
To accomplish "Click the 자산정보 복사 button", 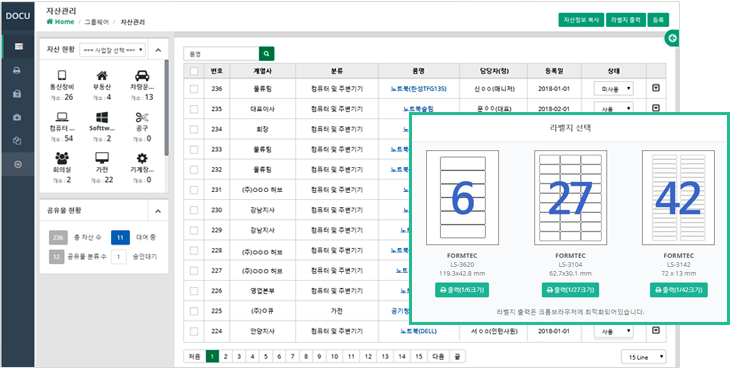I will 581,20.
